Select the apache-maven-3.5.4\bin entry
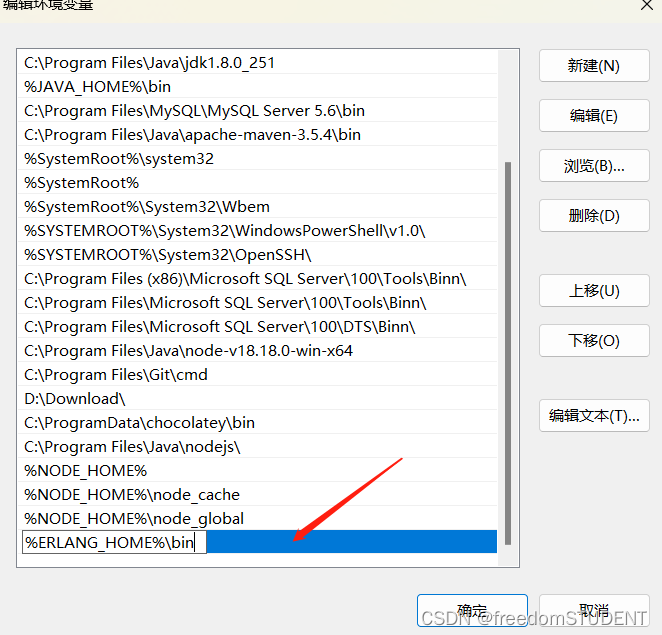 click(x=192, y=135)
